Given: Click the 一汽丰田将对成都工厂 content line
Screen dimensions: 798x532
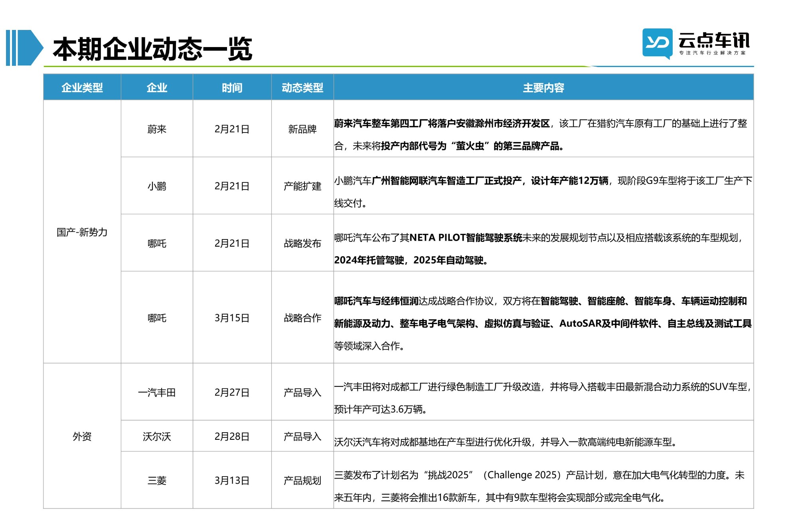Looking at the screenshot, I should tap(543, 386).
